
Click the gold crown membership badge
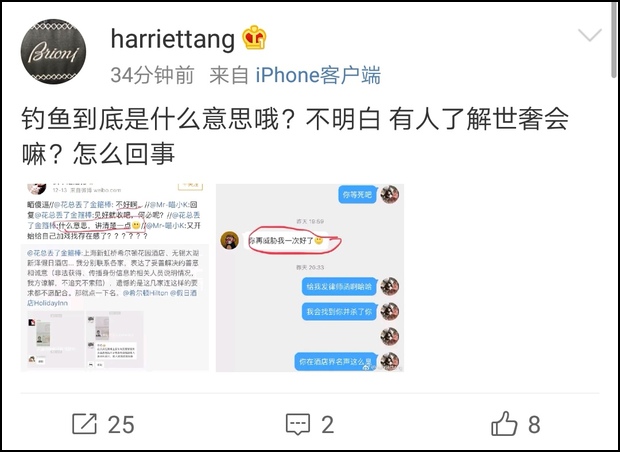pos(254,38)
